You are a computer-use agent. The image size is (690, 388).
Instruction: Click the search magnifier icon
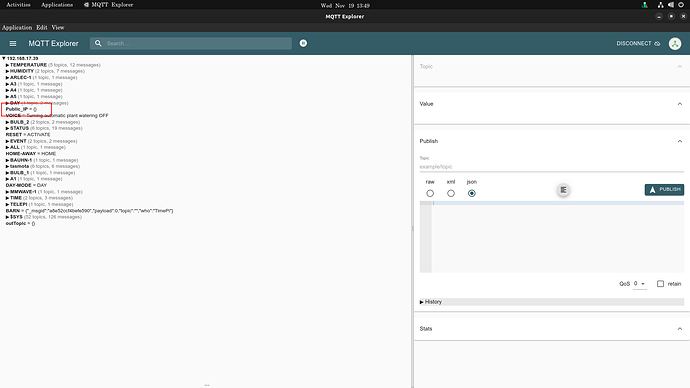98,43
